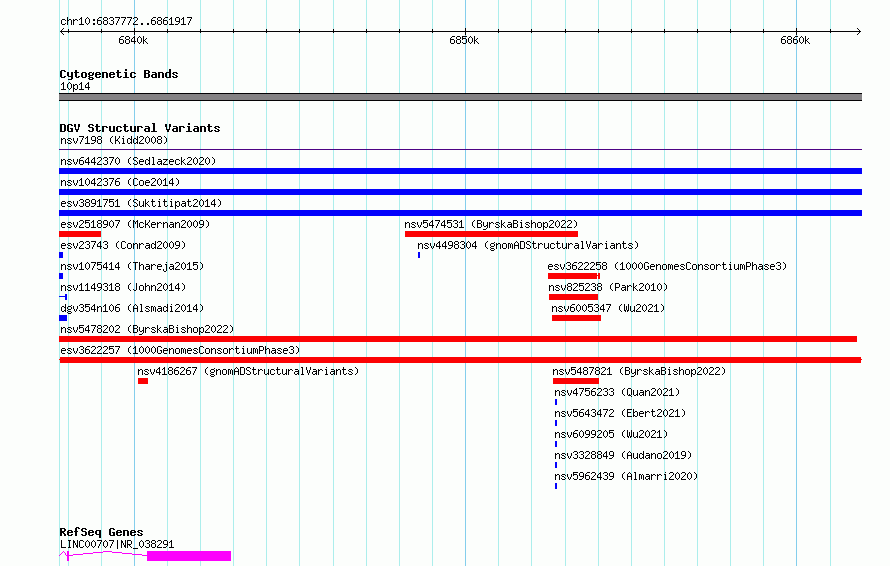The height and width of the screenshot is (566, 890).
Task: Click the Cytogenetic Bands track heading
Action: click(119, 74)
